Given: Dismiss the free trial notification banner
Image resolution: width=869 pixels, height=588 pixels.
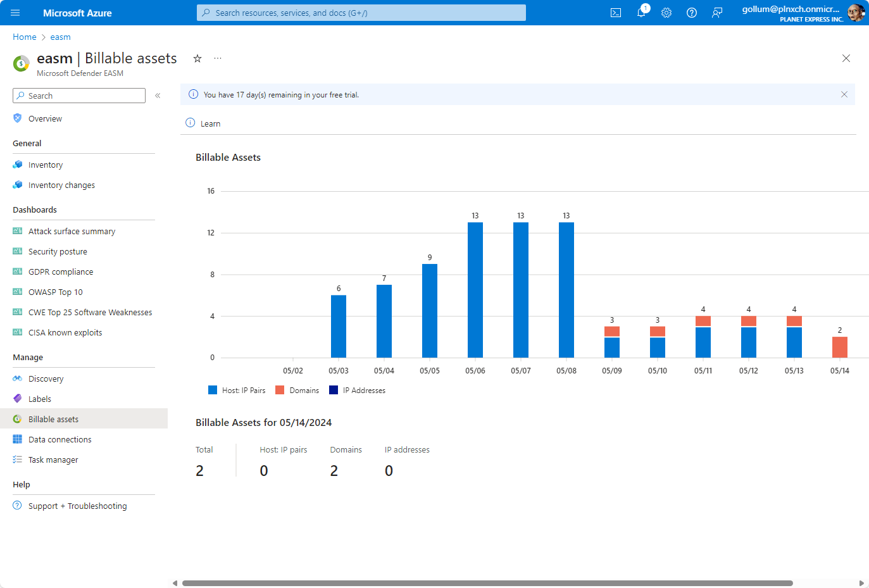Looking at the screenshot, I should click(x=844, y=94).
